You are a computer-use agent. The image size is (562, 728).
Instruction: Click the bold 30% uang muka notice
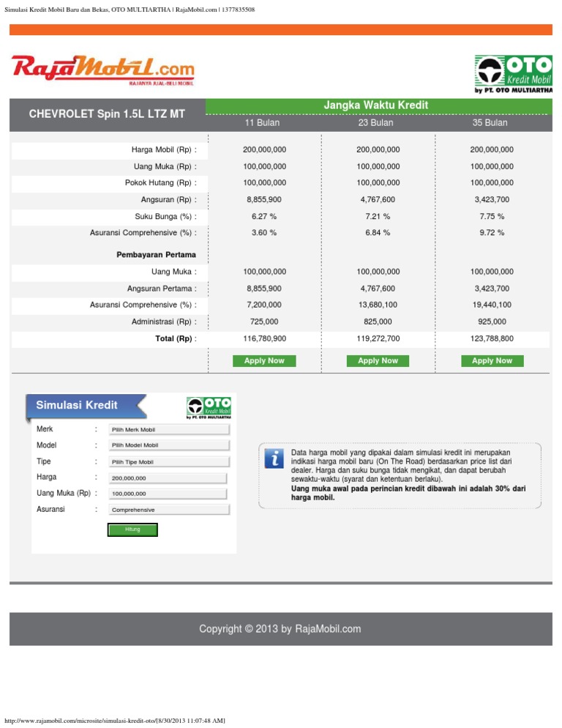click(408, 493)
